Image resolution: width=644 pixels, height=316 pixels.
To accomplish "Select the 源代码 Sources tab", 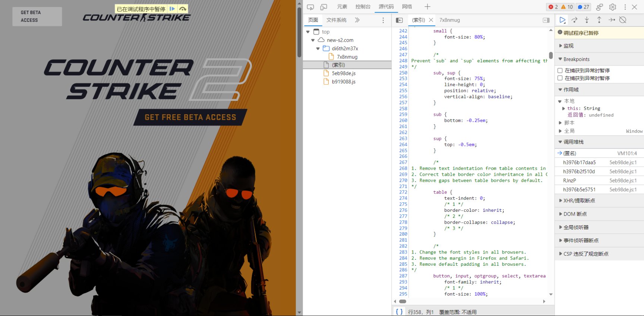I will (x=386, y=7).
